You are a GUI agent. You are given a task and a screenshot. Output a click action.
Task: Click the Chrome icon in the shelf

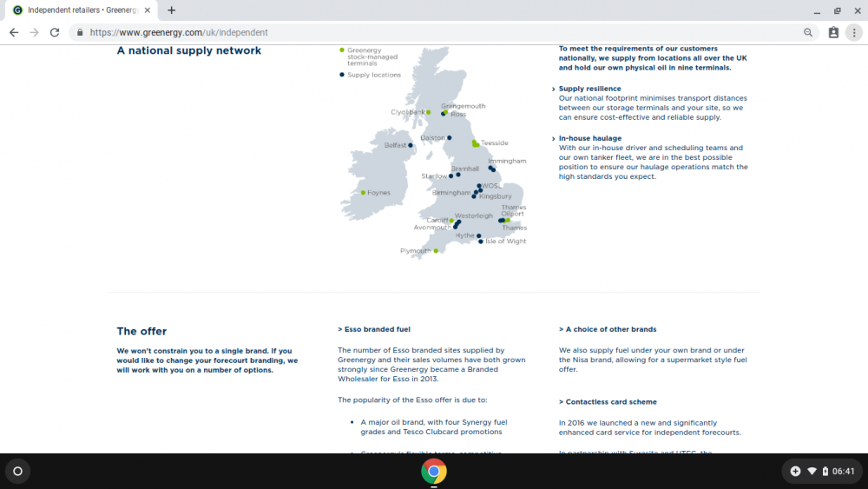click(434, 472)
